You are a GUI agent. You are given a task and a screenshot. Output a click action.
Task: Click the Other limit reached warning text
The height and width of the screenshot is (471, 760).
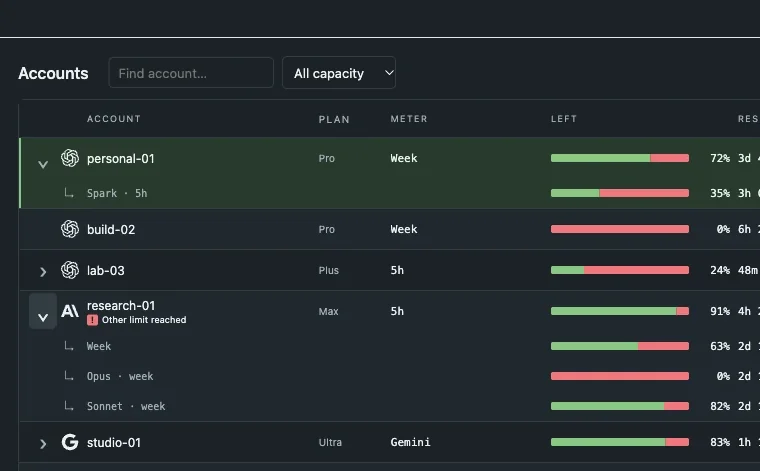[144, 320]
